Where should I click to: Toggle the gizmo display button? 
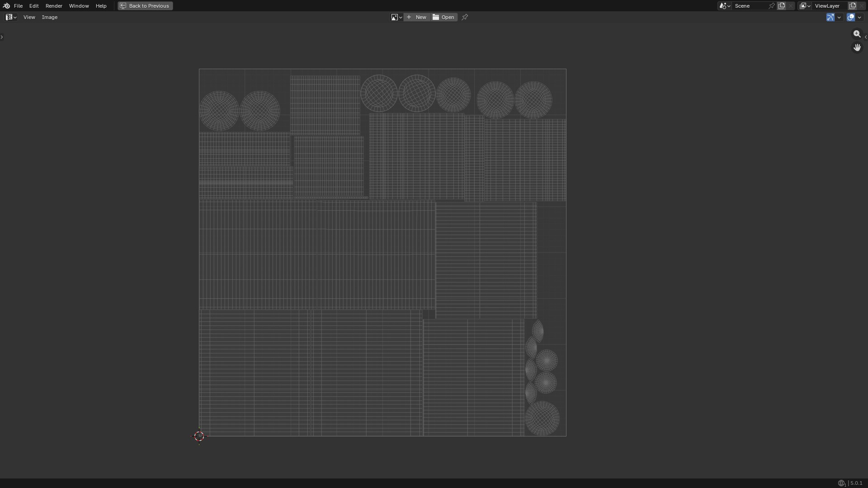830,17
